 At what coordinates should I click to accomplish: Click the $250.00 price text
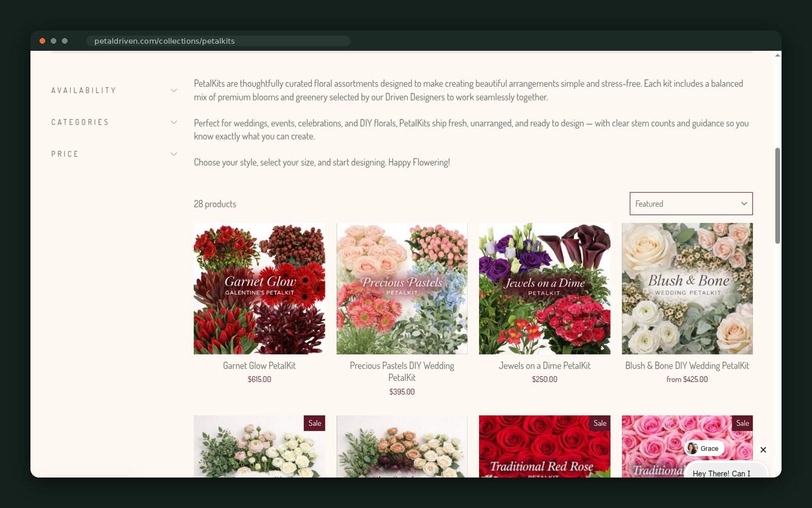click(x=545, y=379)
